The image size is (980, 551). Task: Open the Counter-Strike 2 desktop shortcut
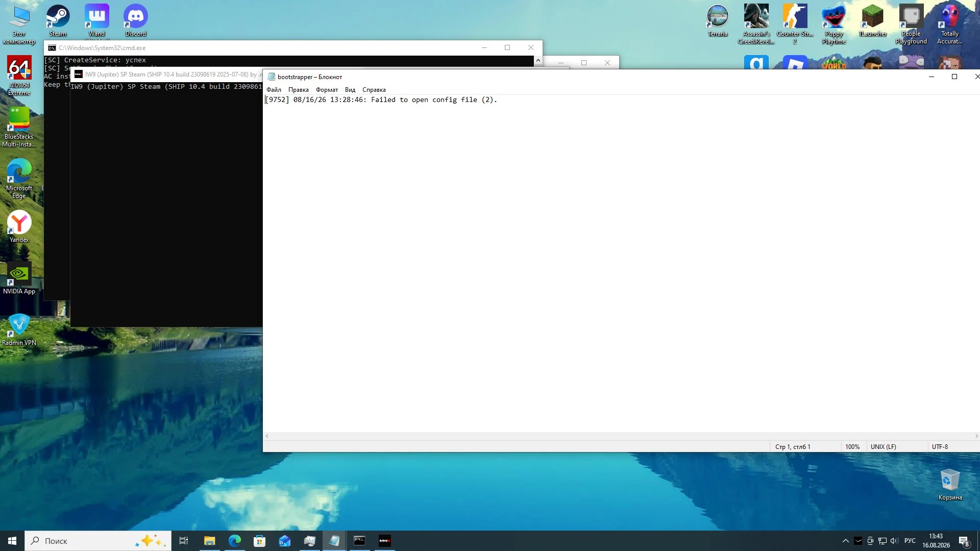(x=795, y=24)
